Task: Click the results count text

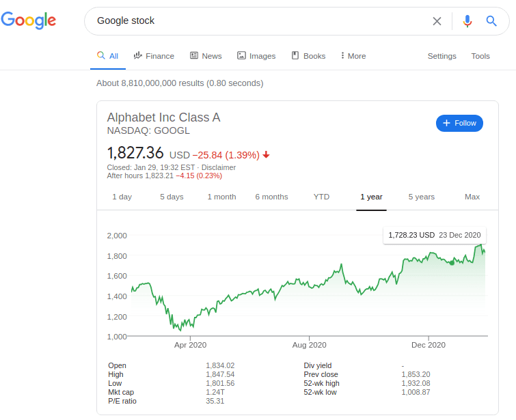Action: tap(180, 83)
